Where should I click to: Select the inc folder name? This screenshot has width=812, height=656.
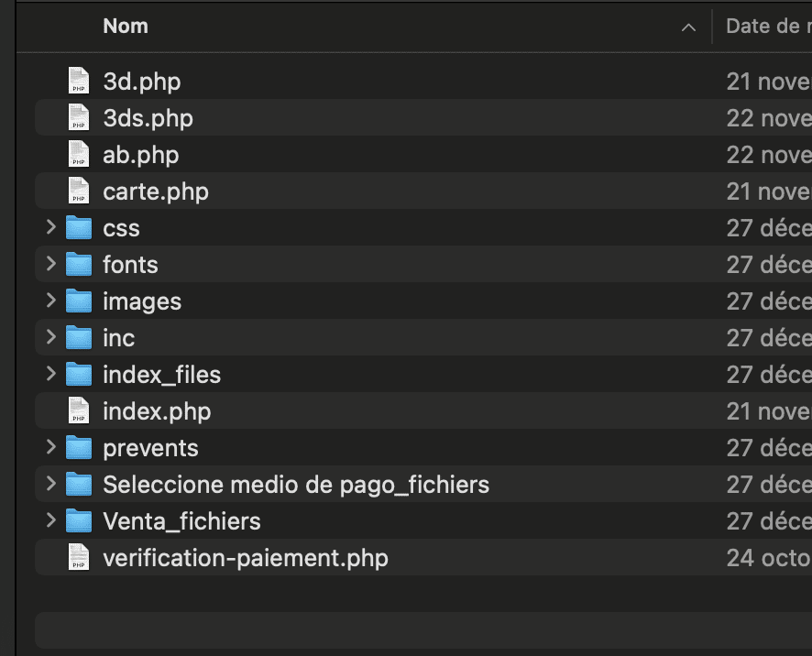(x=119, y=338)
